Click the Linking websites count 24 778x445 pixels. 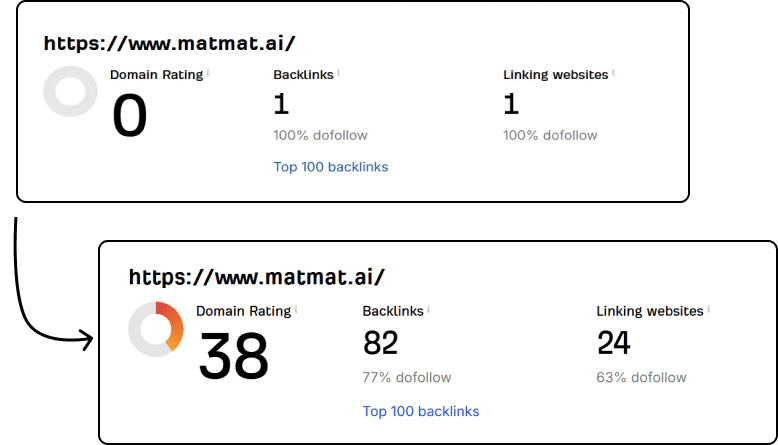[614, 344]
